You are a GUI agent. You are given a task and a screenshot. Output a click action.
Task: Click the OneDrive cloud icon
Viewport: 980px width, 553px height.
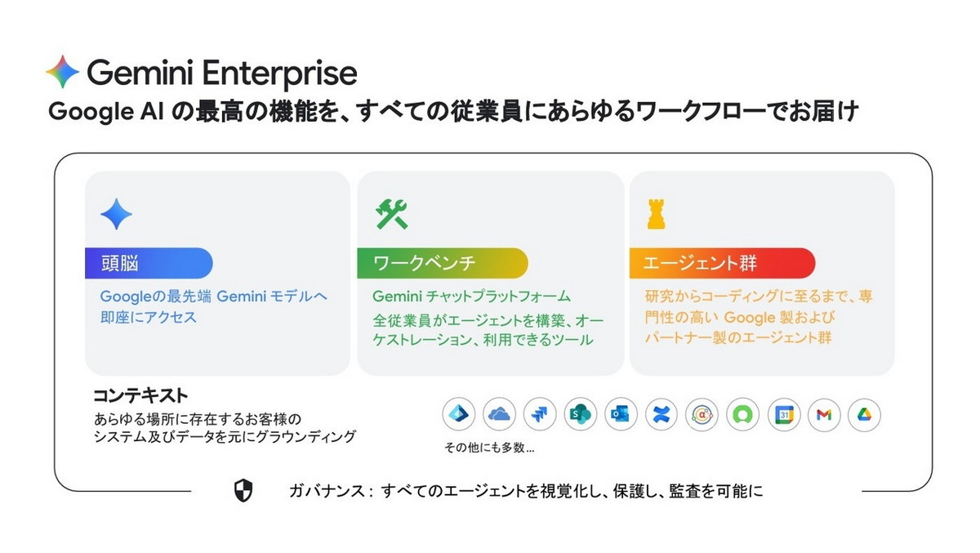[x=499, y=415]
